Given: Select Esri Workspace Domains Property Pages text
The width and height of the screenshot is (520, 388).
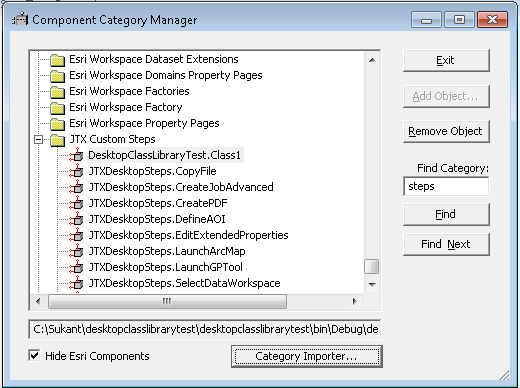Looking at the screenshot, I should click(166, 75).
